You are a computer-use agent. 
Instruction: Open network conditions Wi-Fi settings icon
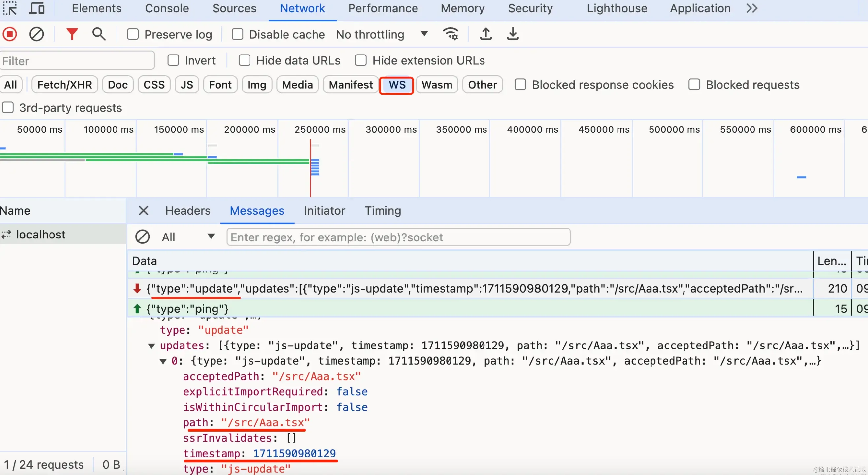click(x=451, y=34)
